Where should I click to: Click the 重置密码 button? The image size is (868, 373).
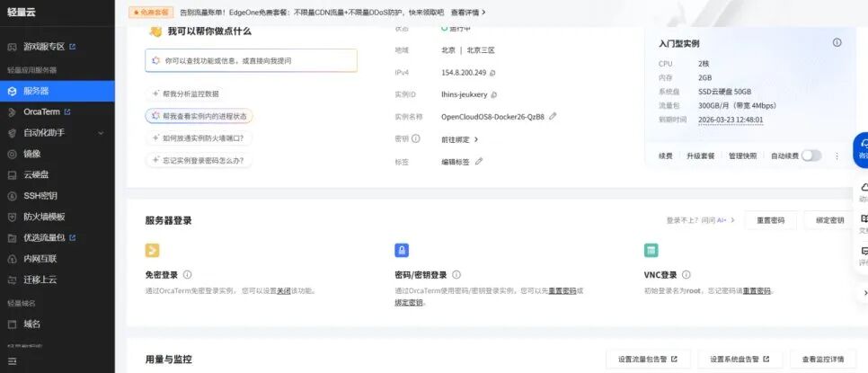click(771, 220)
